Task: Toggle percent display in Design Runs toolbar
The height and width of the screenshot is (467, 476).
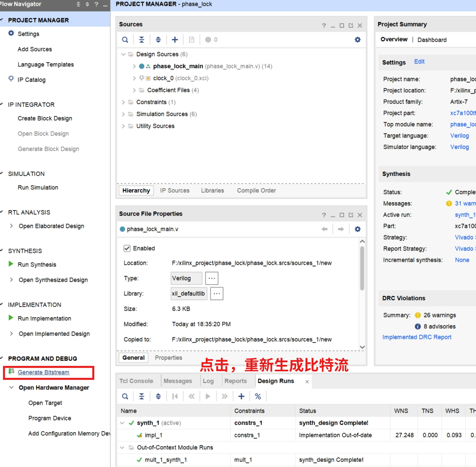Action: pyautogui.click(x=258, y=396)
